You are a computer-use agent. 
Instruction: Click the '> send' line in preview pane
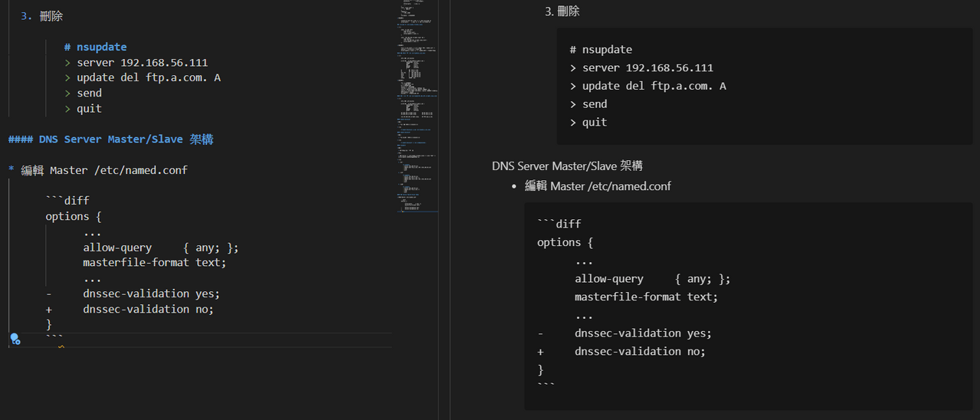pos(588,104)
